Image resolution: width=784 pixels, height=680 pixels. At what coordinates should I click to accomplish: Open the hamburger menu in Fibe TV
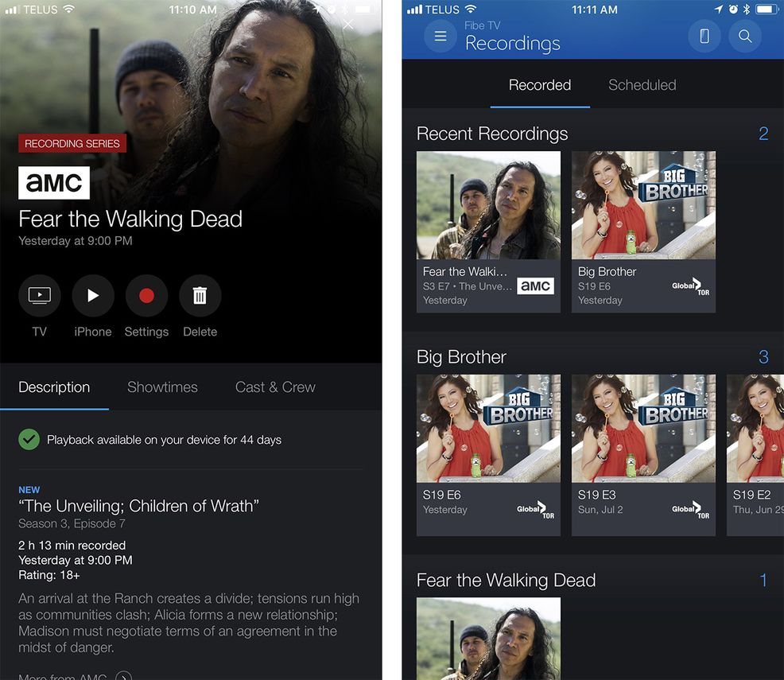tap(440, 36)
